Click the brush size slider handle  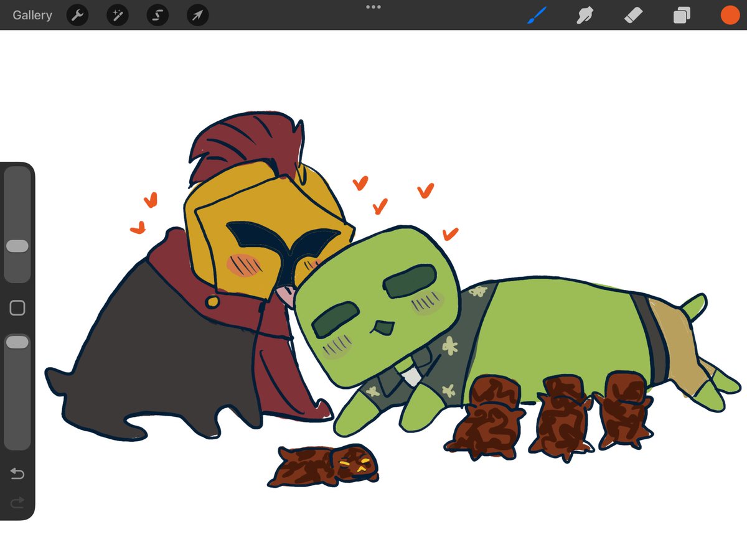coord(17,246)
